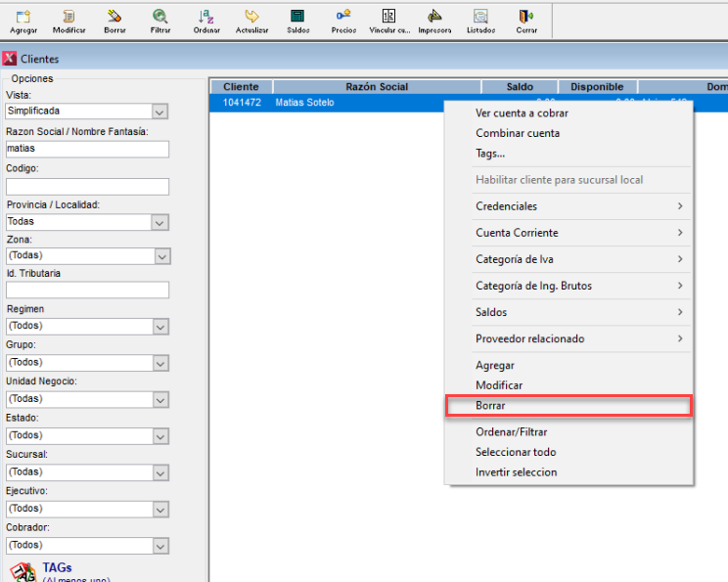Open the Unidad Negocio dropdown

tap(160, 399)
